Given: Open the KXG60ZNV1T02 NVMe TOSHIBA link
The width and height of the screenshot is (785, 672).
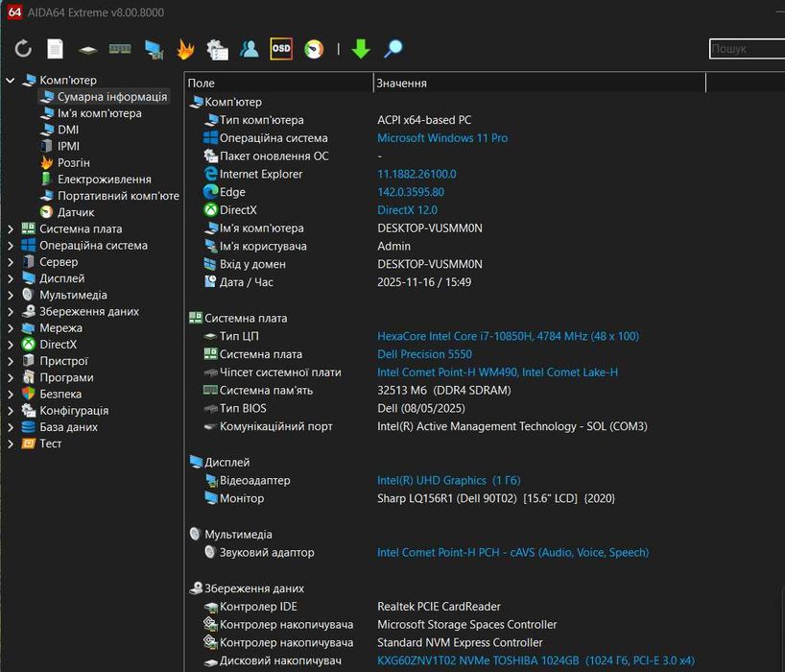Looking at the screenshot, I should [x=535, y=661].
